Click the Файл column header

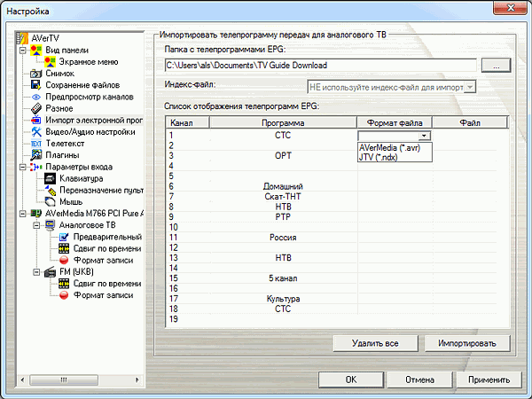[470, 123]
